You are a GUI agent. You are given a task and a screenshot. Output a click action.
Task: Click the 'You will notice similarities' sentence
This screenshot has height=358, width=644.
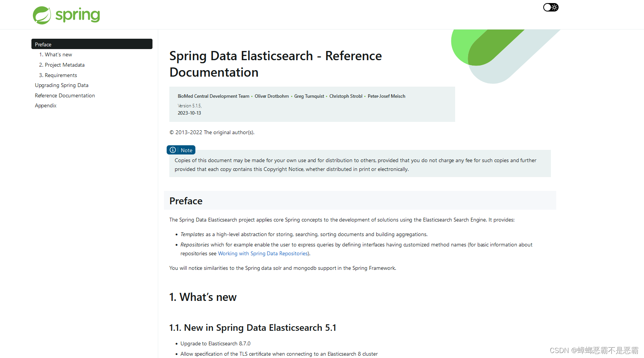283,268
